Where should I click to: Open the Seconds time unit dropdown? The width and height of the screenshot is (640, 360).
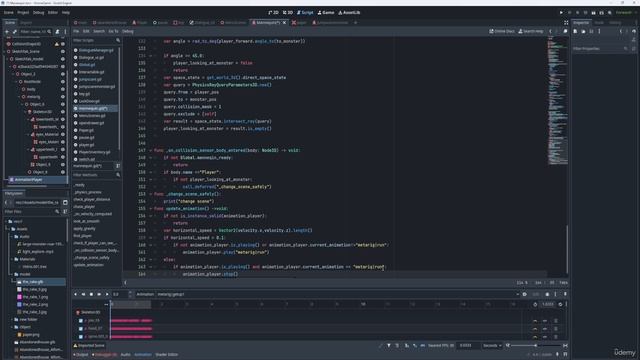coord(492,346)
